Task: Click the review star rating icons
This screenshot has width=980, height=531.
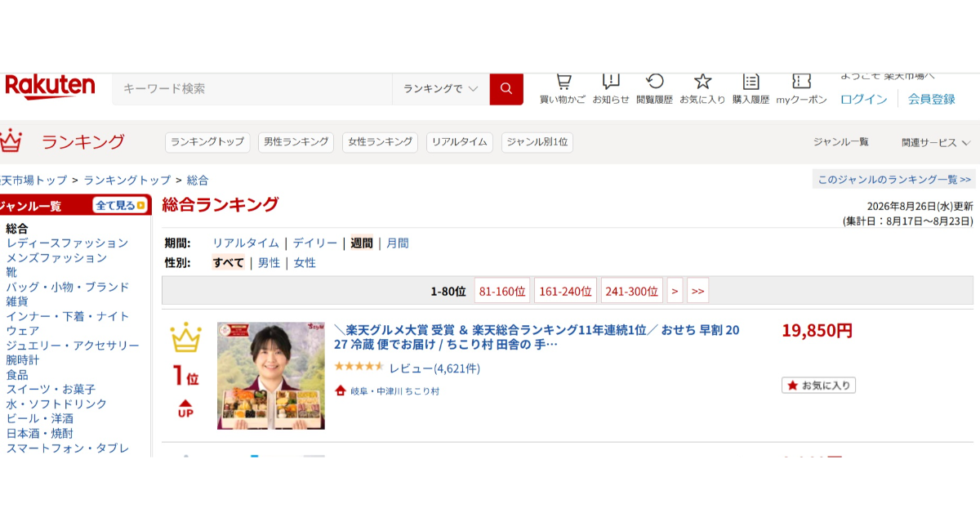Action: pyautogui.click(x=359, y=367)
